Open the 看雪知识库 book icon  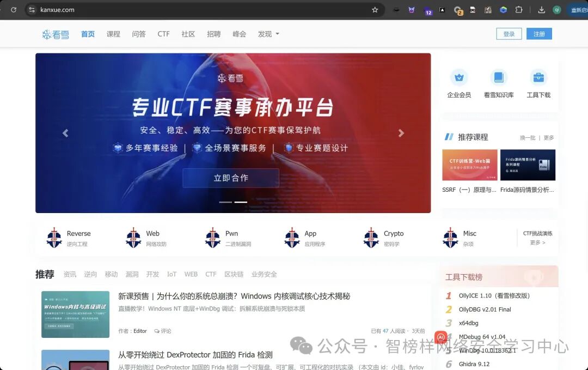499,78
